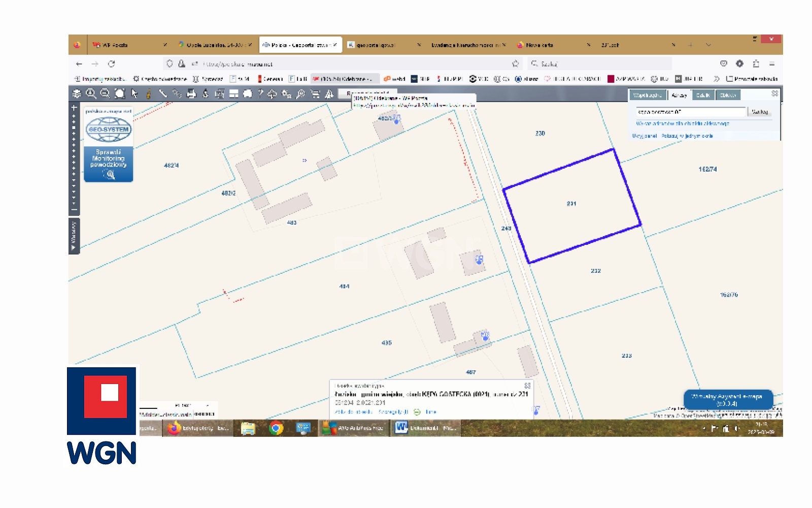Click the address search input field
This screenshot has width=812, height=508.
(x=690, y=112)
